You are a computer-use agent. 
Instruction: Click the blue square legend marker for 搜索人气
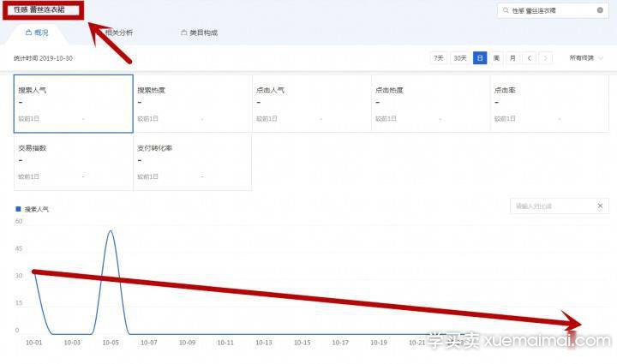tap(18, 209)
